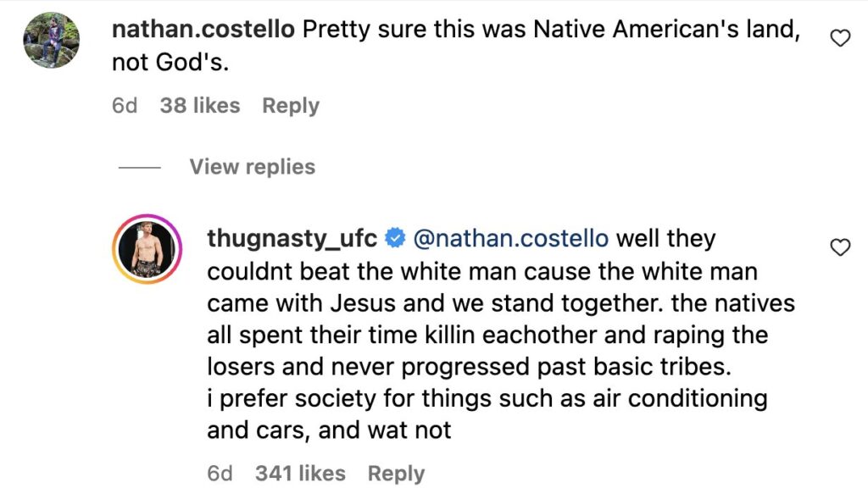Open thugnasty_ufc username profile link
This screenshot has height=499, width=868.
pos(292,239)
